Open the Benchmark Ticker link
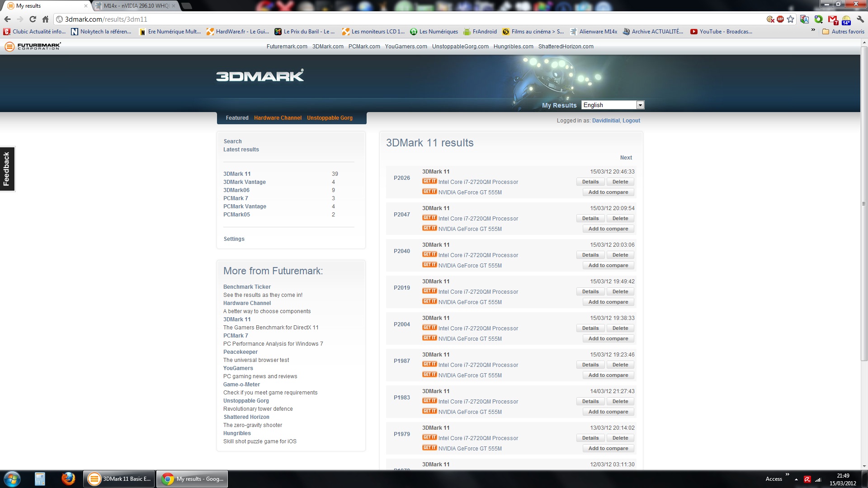This screenshot has width=868, height=488. pos(247,287)
